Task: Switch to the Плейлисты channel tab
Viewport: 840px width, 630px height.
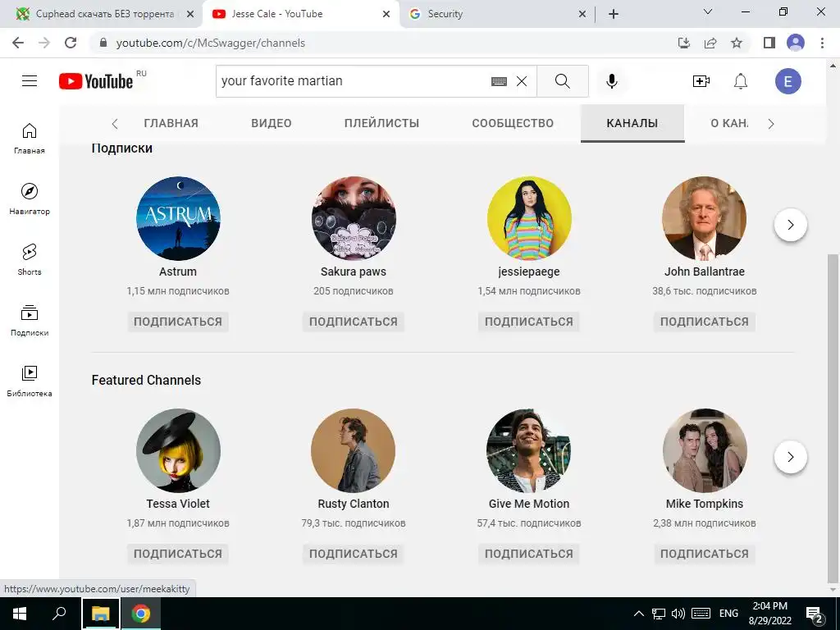Action: point(382,123)
